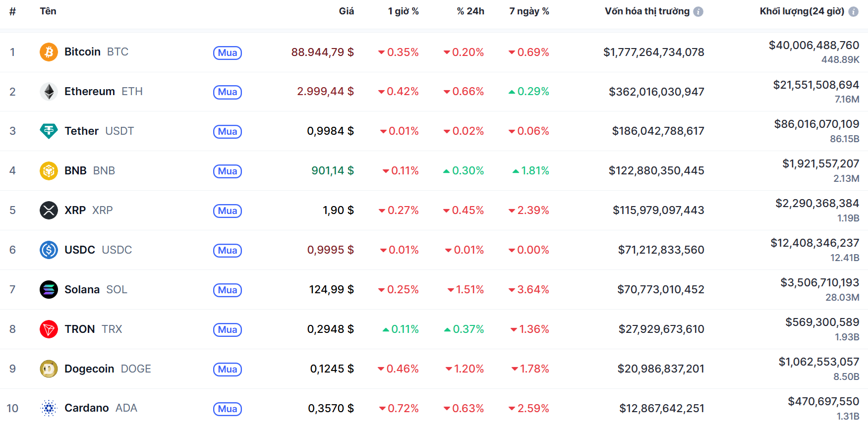Click the BNB coin logo icon
Screen dimensions: 868x428
(49, 171)
